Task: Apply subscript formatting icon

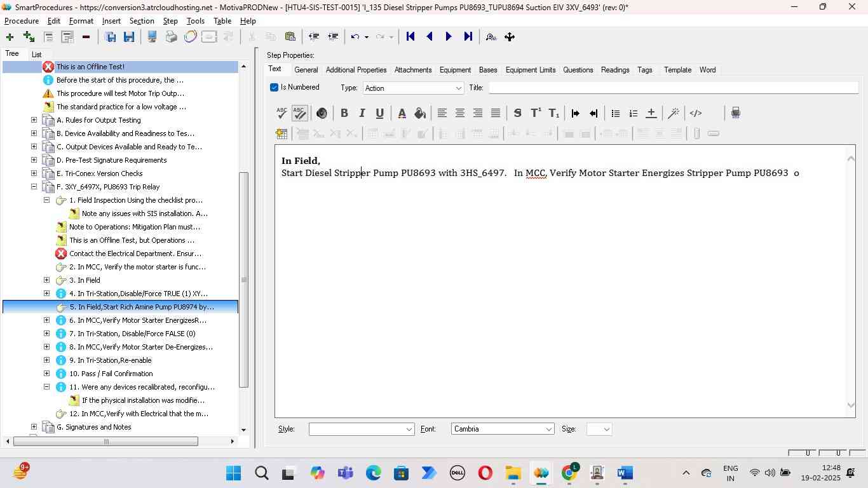Action: pyautogui.click(x=554, y=113)
